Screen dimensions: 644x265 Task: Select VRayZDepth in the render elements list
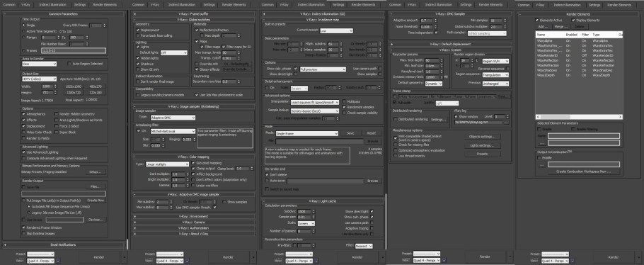[579, 75]
